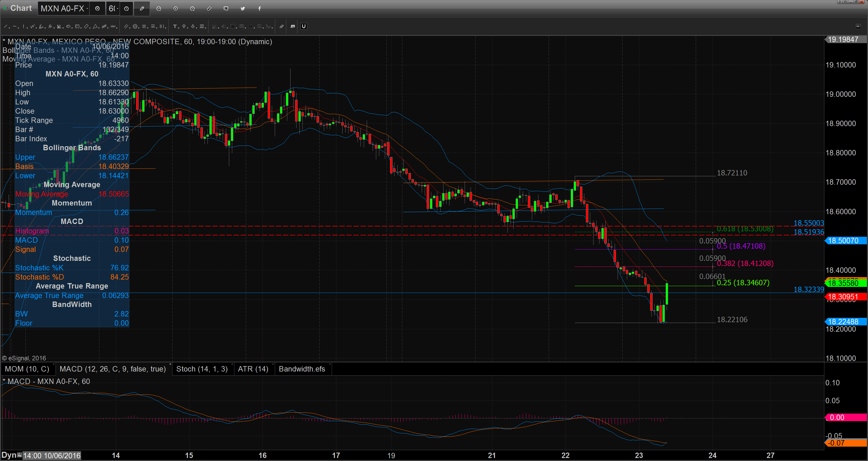
Task: Open the PTI tool
Action: pyautogui.click(x=260, y=26)
